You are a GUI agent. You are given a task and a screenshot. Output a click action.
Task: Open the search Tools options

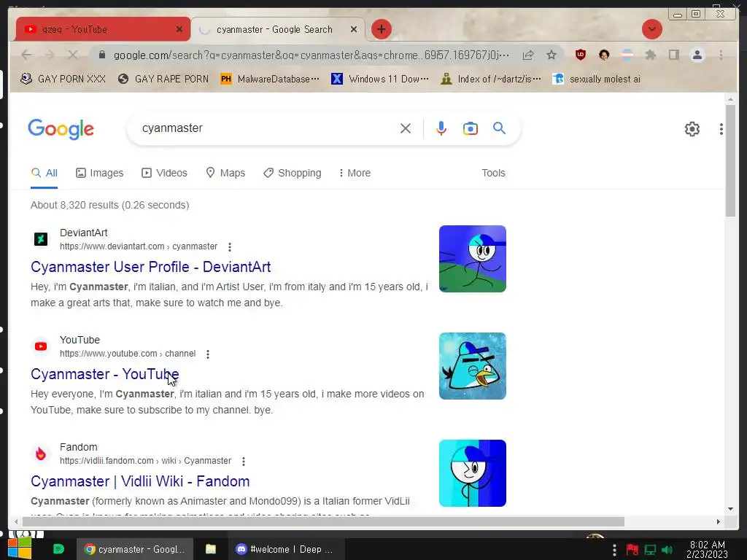point(493,173)
